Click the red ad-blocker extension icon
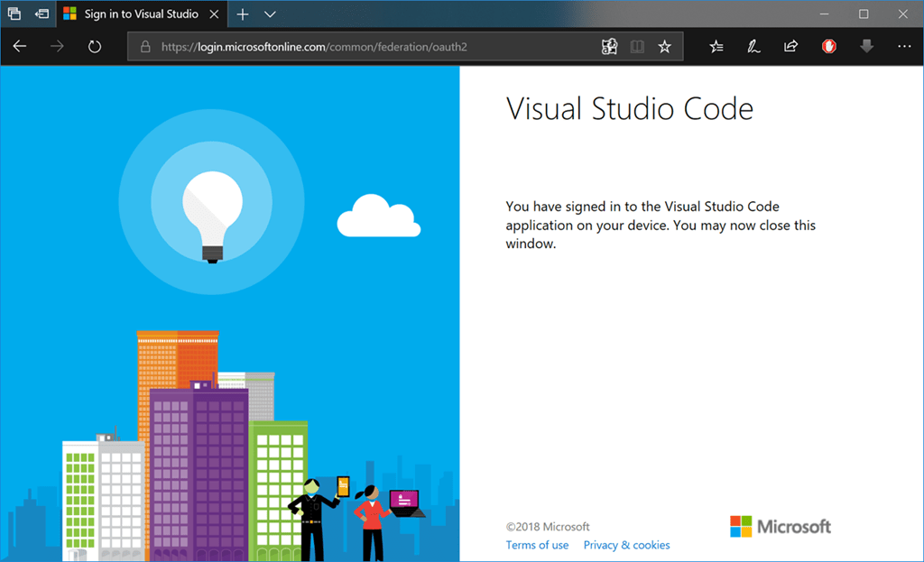 (829, 47)
